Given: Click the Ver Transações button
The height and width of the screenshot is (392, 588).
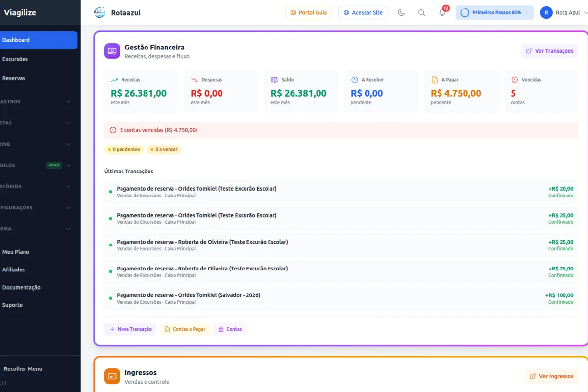Looking at the screenshot, I should pos(549,51).
